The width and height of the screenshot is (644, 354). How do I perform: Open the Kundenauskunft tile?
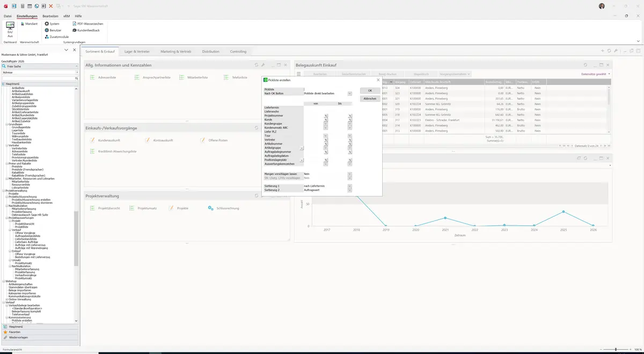105,140
